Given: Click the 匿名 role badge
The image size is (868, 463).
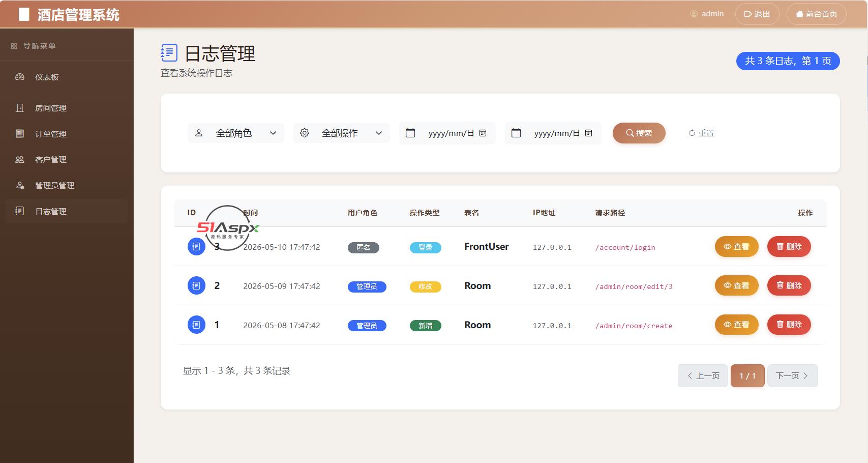Looking at the screenshot, I should [364, 247].
